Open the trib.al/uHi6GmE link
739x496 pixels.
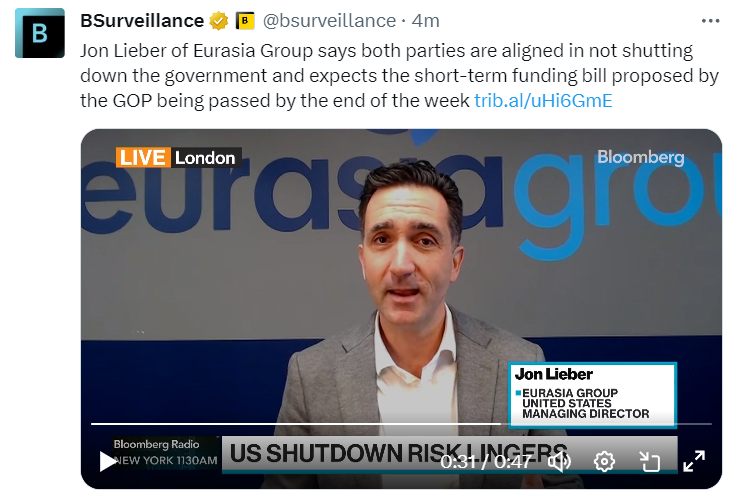click(543, 100)
